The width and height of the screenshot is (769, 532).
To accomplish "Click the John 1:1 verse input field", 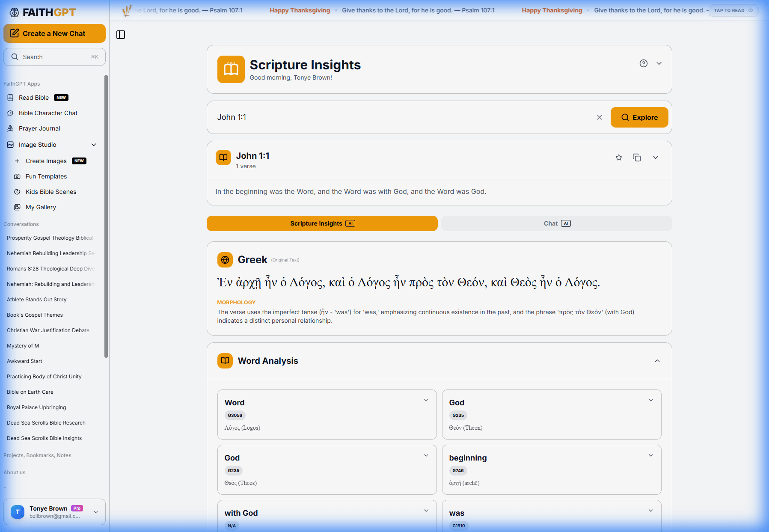I will (402, 117).
